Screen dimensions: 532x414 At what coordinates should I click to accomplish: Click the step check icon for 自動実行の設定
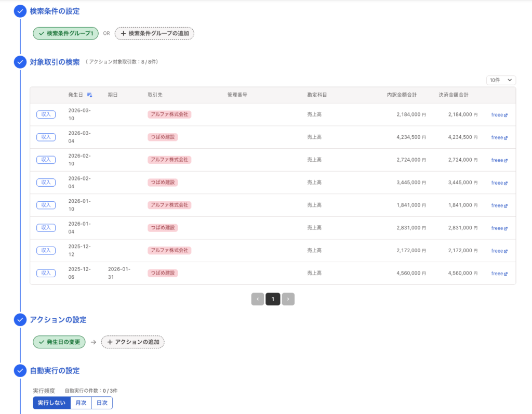(20, 371)
